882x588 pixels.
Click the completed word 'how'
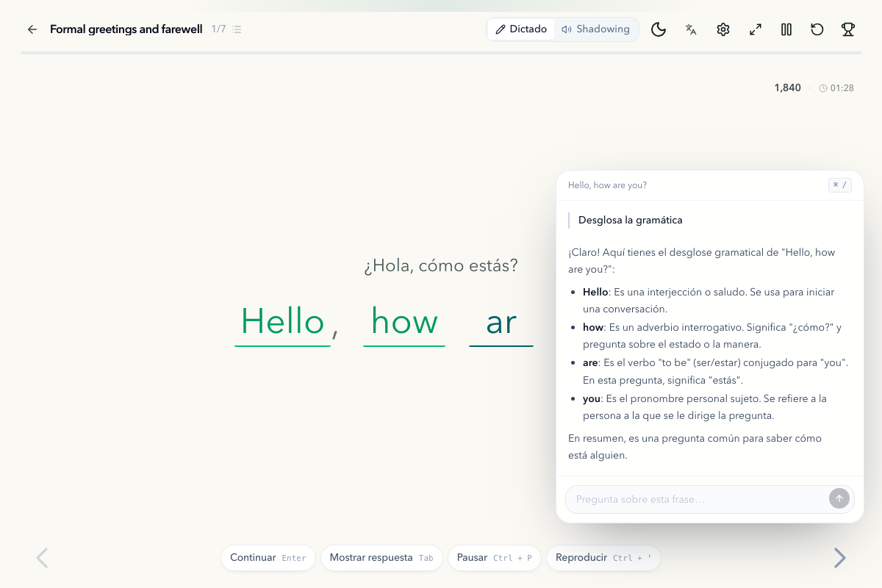pyautogui.click(x=404, y=323)
